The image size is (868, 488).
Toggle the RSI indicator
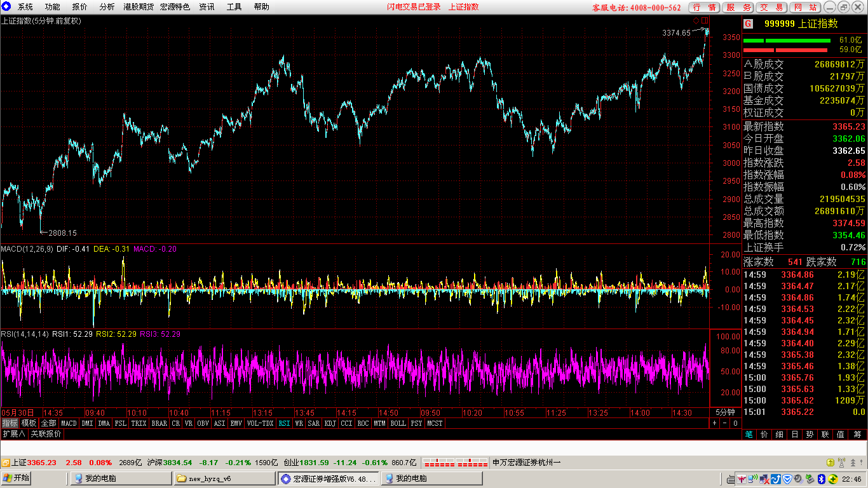284,423
